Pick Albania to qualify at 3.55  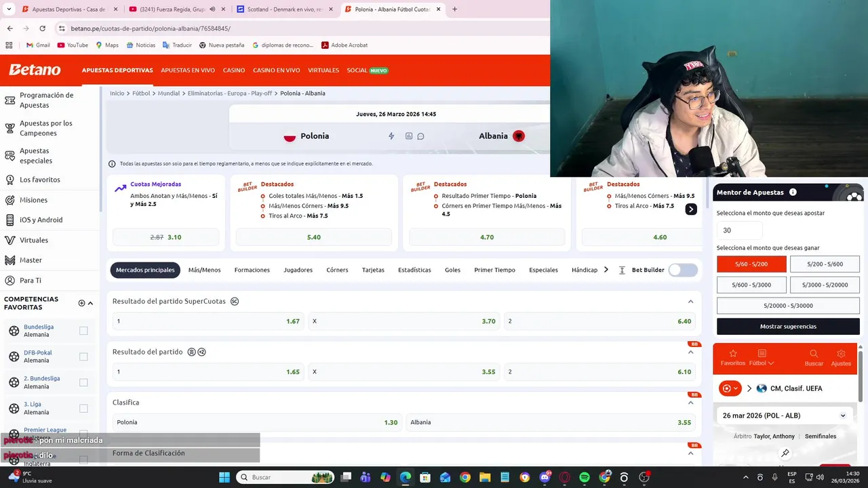(x=551, y=422)
